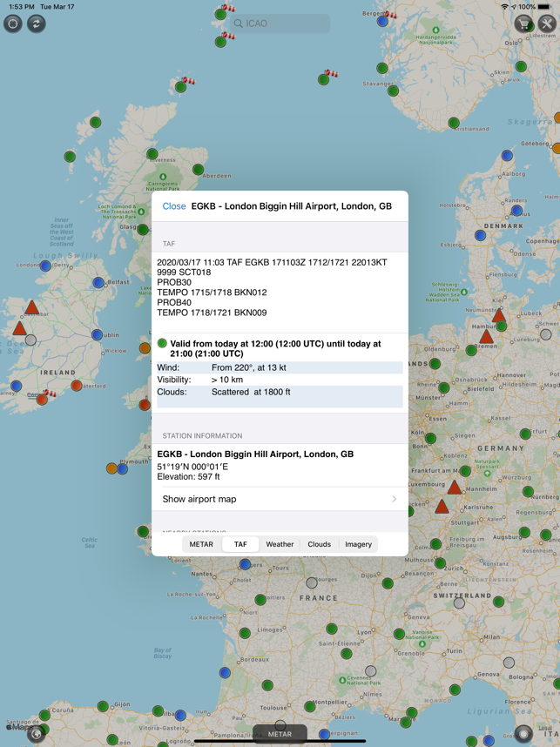This screenshot has width=560, height=747.
Task: Switch to the METAR segment
Action: [201, 544]
